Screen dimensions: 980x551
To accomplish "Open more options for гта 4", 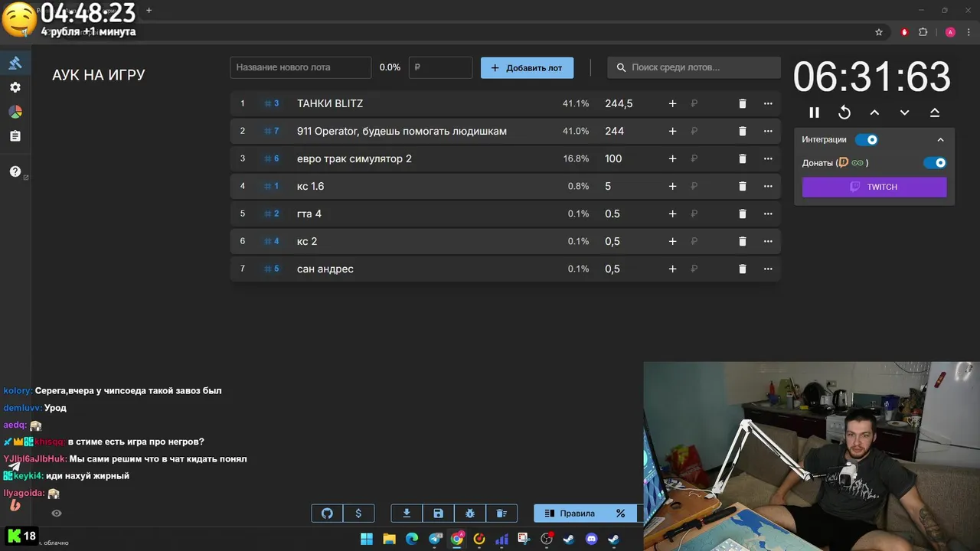I will click(x=768, y=214).
